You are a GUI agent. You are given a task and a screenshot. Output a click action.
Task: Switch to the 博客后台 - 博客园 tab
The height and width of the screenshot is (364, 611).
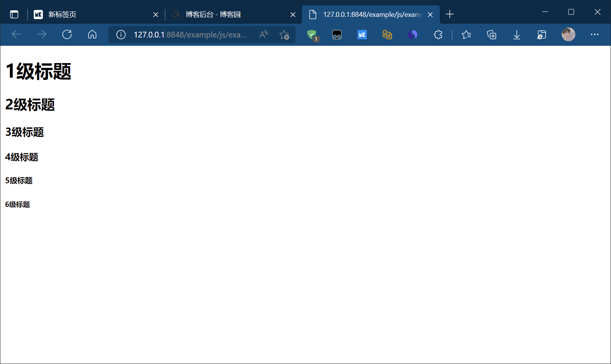[233, 15]
